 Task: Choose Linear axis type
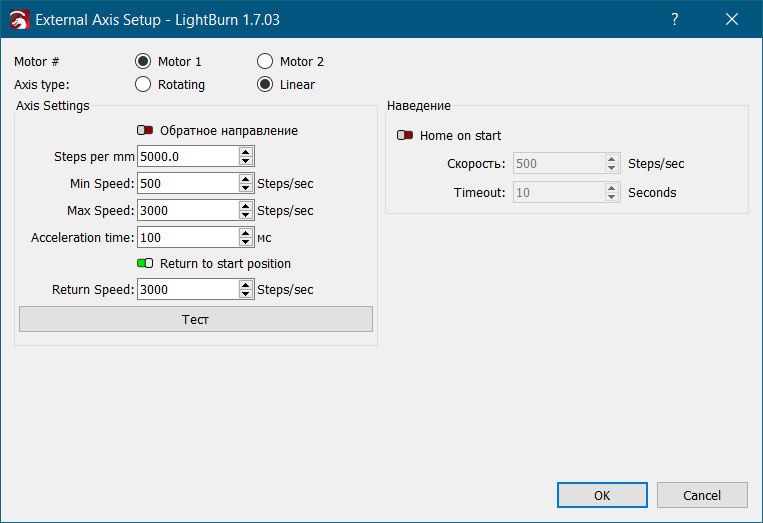tap(265, 84)
